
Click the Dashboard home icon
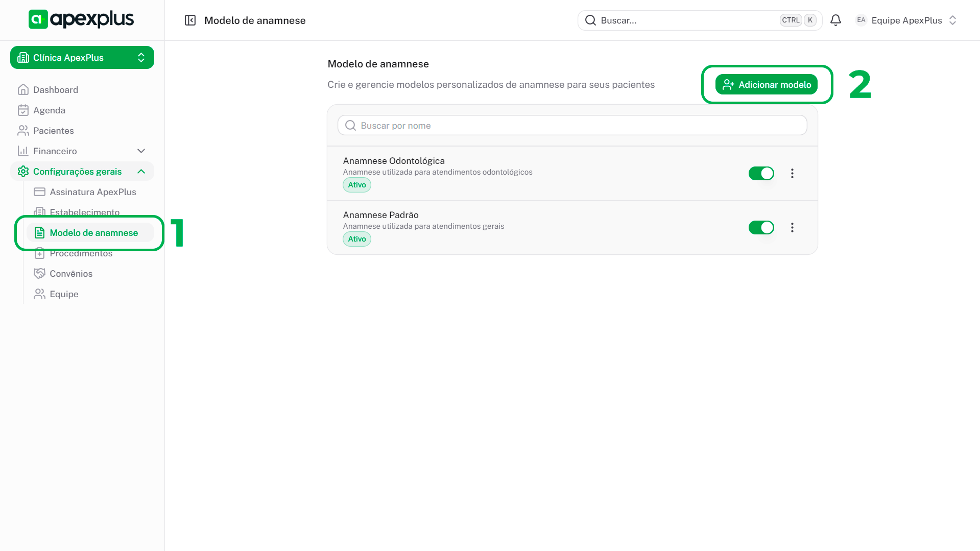[x=23, y=90]
